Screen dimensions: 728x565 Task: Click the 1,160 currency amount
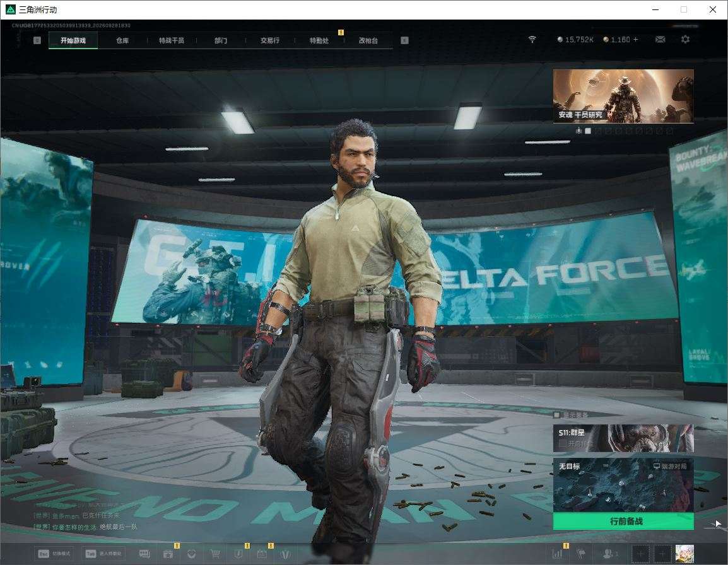coord(620,40)
